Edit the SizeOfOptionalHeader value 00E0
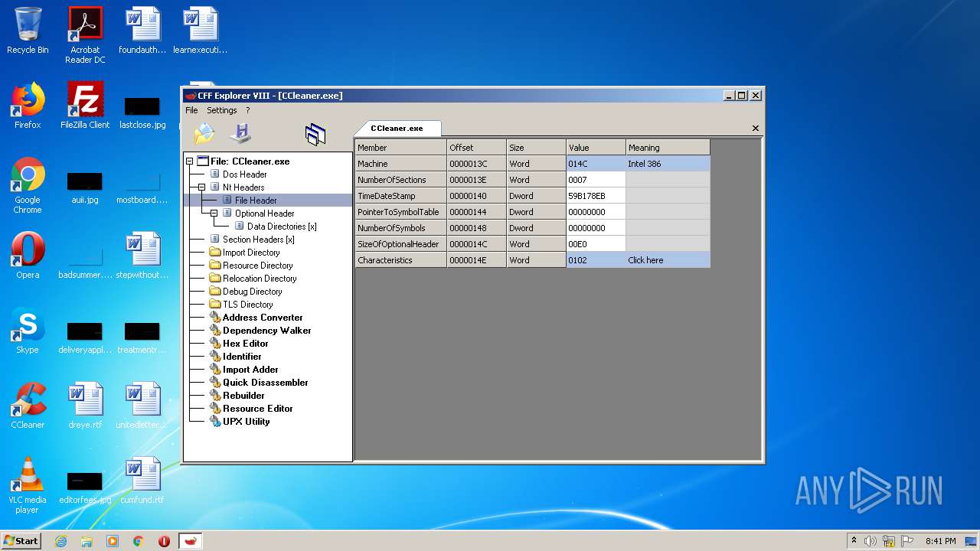Viewport: 980px width, 551px height. tap(596, 244)
